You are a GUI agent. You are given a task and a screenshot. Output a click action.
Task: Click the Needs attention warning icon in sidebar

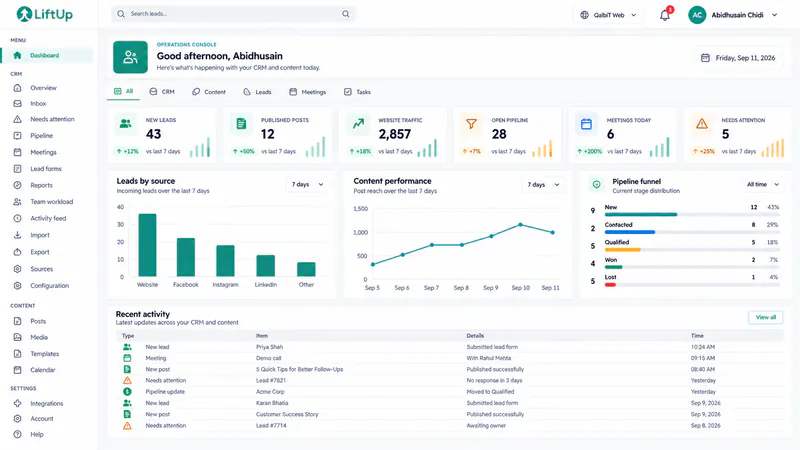point(17,119)
